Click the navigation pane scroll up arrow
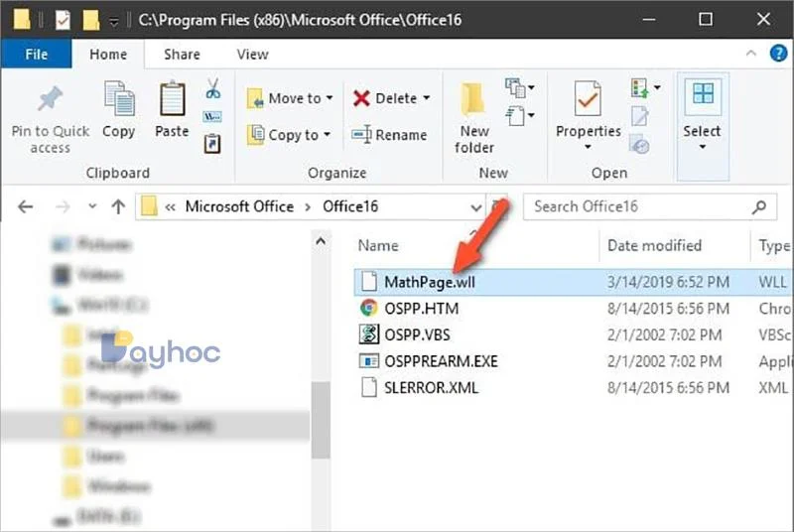The image size is (794, 532). (x=320, y=241)
